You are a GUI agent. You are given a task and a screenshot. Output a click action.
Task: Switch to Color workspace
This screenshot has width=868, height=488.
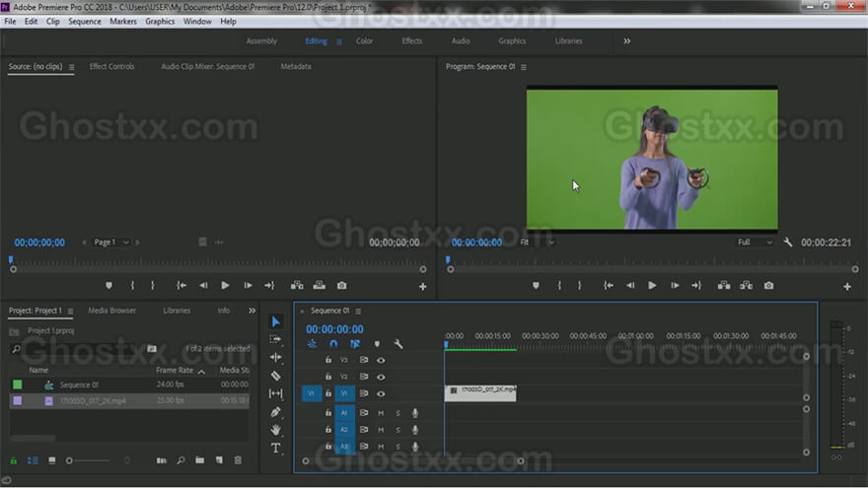pyautogui.click(x=364, y=41)
